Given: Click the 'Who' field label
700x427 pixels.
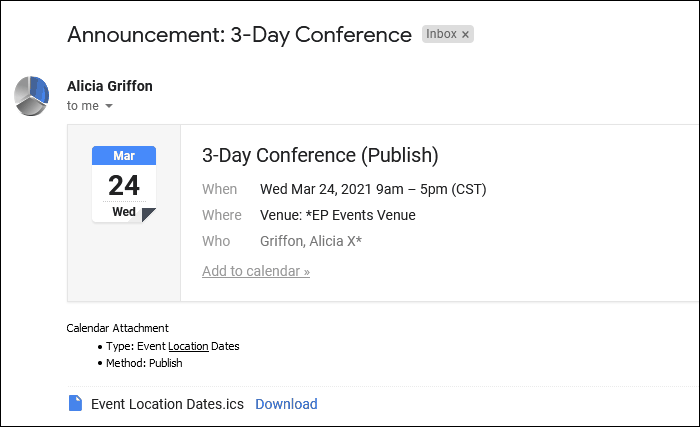Looking at the screenshot, I should pos(216,241).
